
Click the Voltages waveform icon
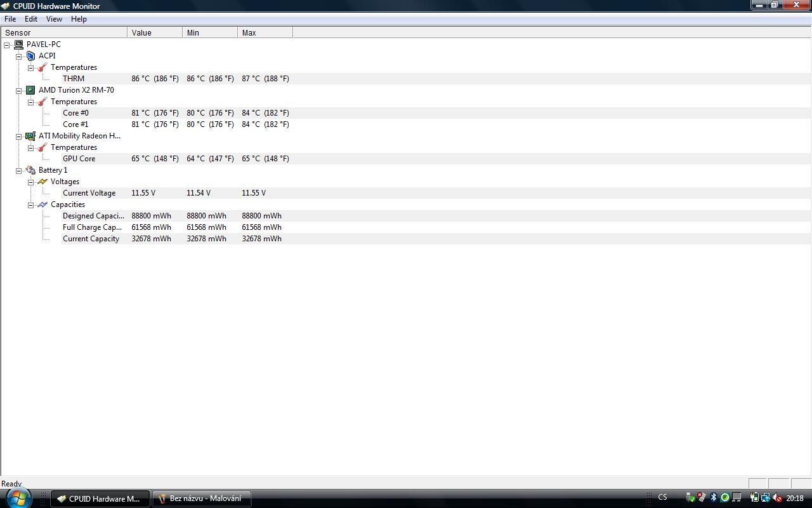tap(43, 182)
